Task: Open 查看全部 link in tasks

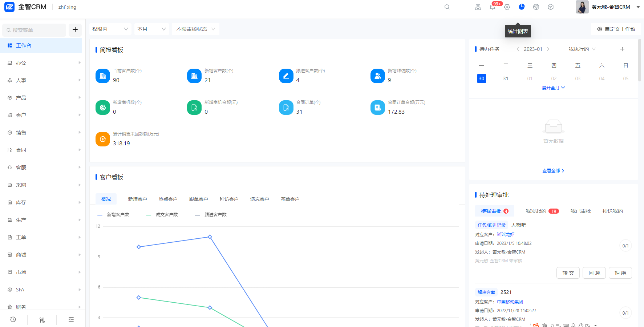Action: [x=553, y=170]
